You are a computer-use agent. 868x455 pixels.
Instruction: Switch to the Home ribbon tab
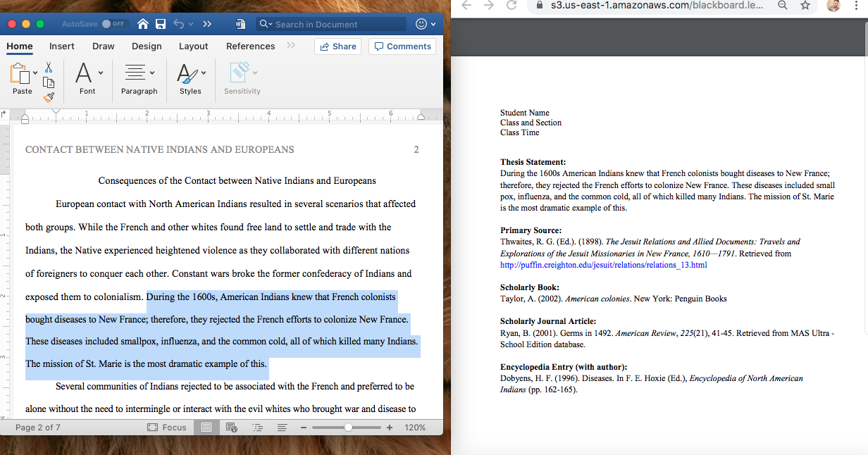pos(20,46)
